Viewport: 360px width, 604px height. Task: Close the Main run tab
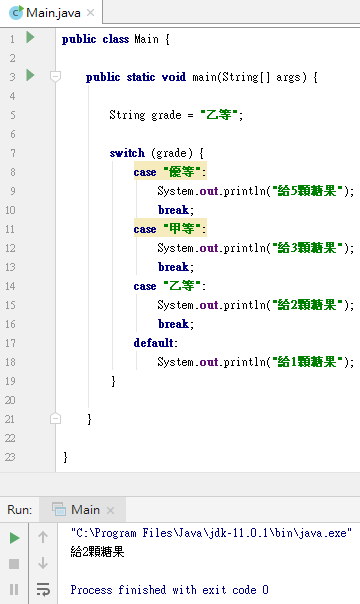point(111,510)
